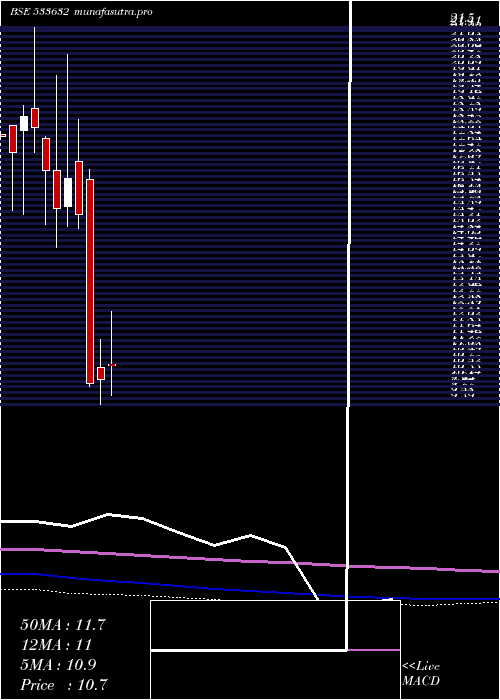Click the '5MA : 10.9' value
Viewport: 500px width, 700px height.
[58, 665]
